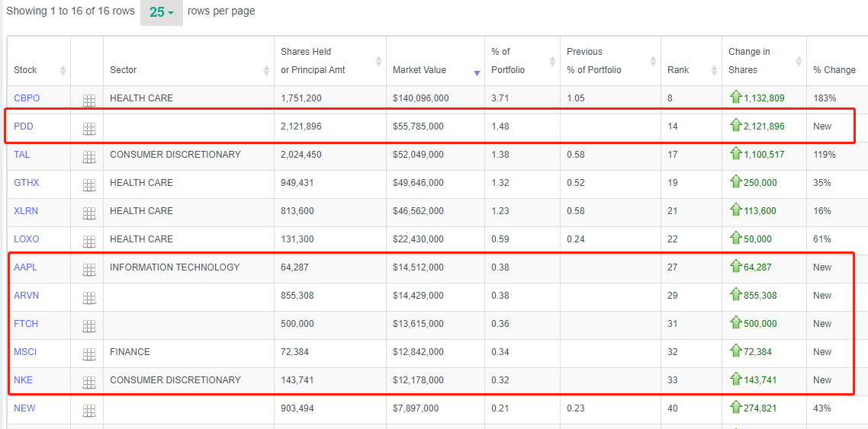The image size is (868, 429).
Task: Open the grid icon in the NEW row
Action: [x=89, y=411]
